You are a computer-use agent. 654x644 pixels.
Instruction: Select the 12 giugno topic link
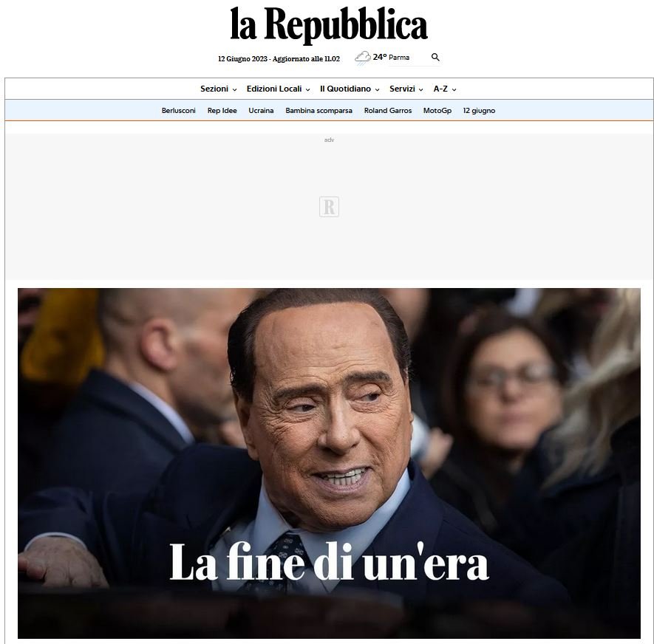point(479,111)
